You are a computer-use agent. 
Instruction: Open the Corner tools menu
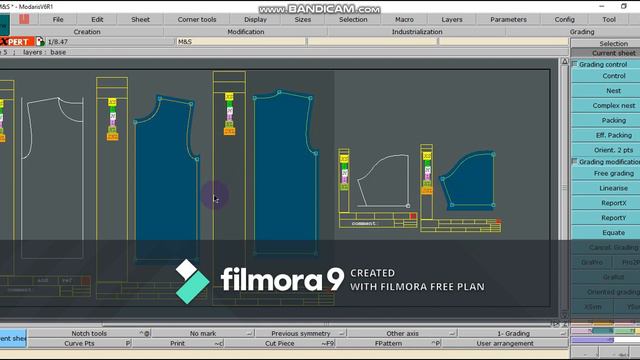tap(197, 19)
